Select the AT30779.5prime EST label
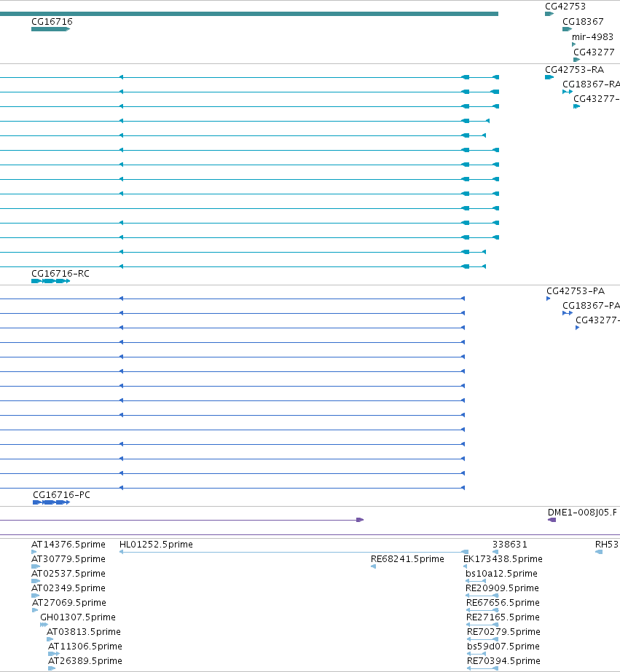 pos(68,559)
